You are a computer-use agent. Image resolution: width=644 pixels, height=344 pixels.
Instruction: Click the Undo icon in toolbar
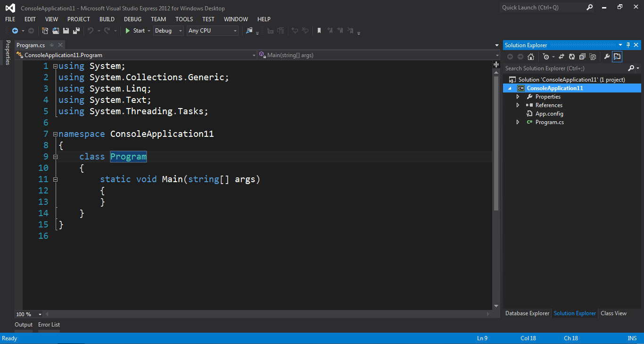click(x=91, y=31)
